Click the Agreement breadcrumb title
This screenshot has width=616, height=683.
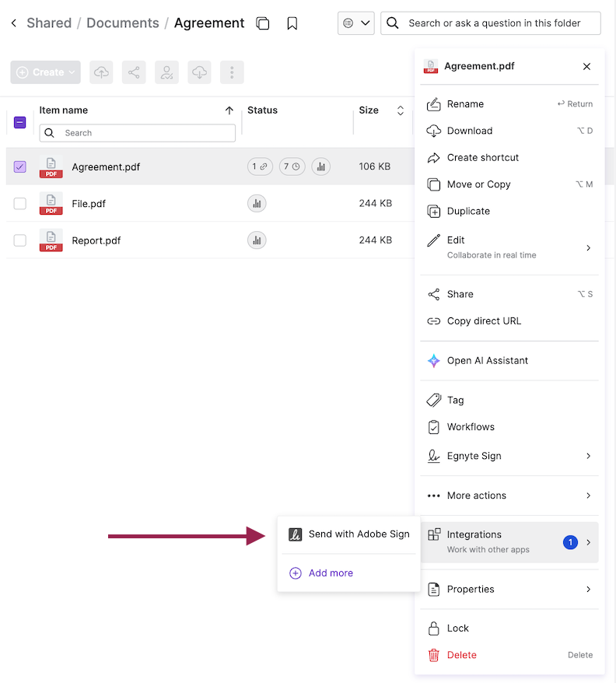pos(209,23)
